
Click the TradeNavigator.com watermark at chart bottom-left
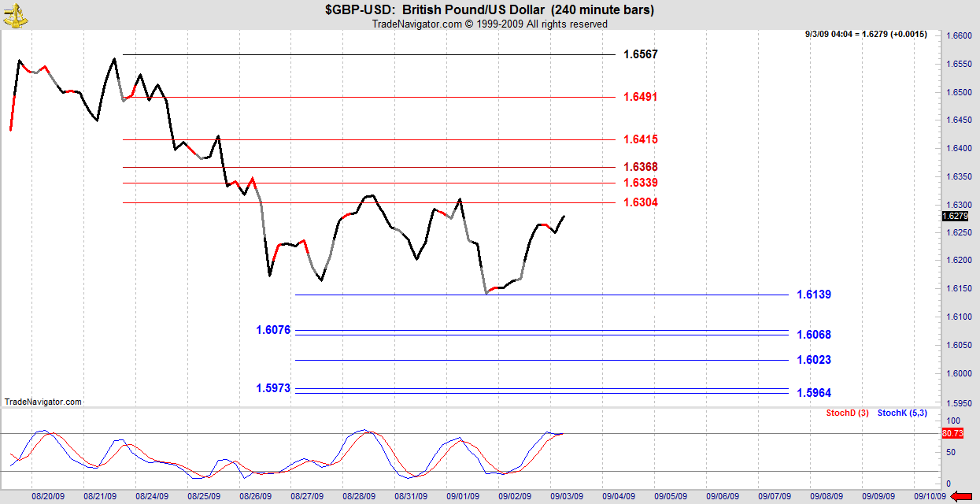click(x=43, y=402)
